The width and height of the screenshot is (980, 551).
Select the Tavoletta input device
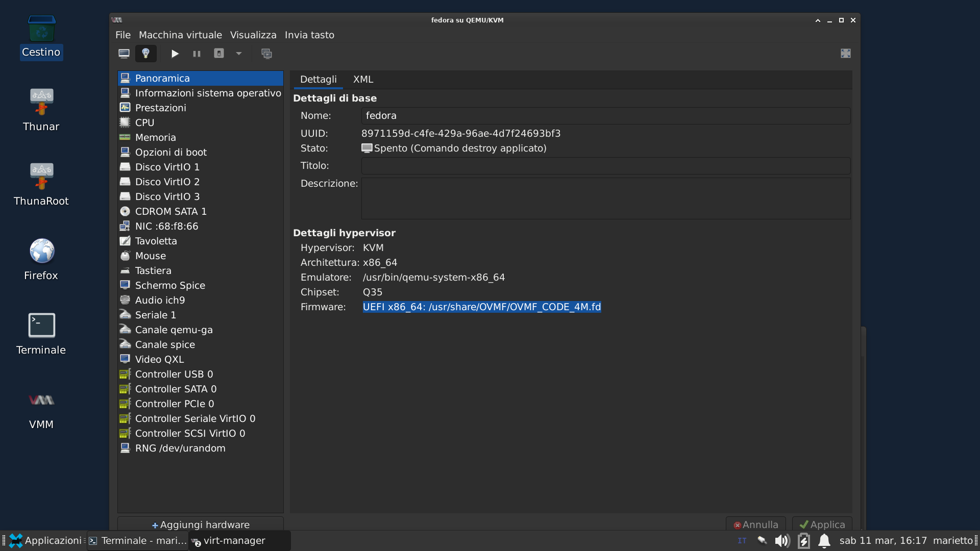coord(201,241)
